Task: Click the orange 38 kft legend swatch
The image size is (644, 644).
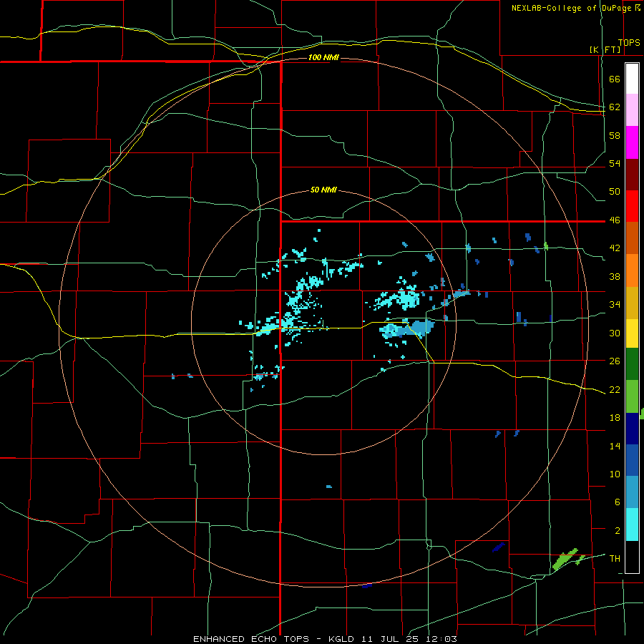Action: (x=632, y=270)
